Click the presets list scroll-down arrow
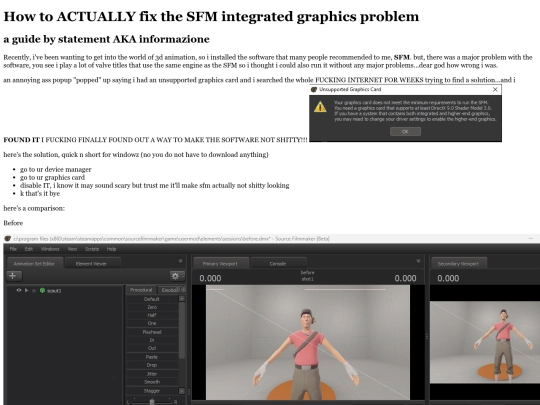 pyautogui.click(x=182, y=391)
